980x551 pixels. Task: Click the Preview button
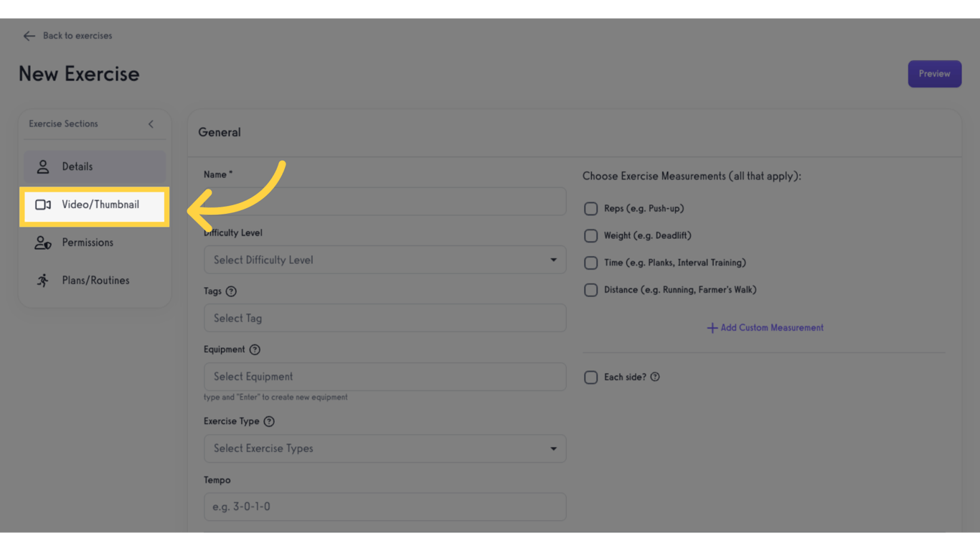[x=934, y=74]
